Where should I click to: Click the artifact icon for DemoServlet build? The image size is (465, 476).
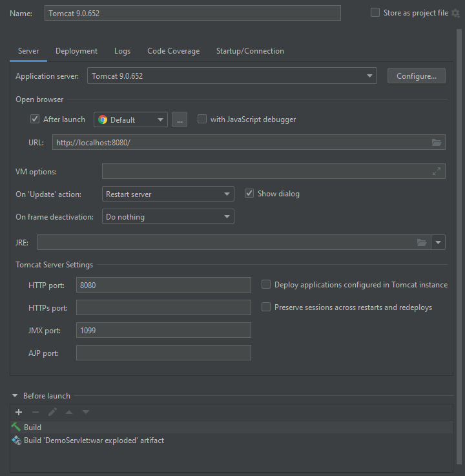(16, 440)
